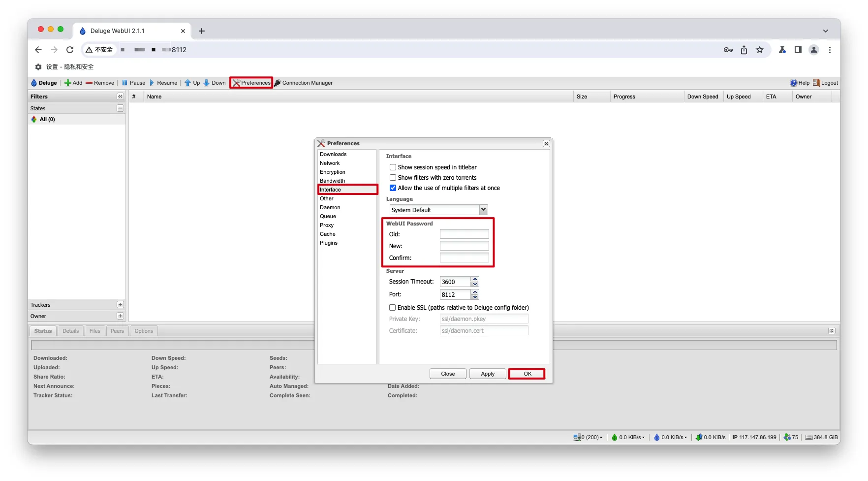Click protocol traffic indicator in status bar
The height and width of the screenshot is (481, 868).
point(711,437)
